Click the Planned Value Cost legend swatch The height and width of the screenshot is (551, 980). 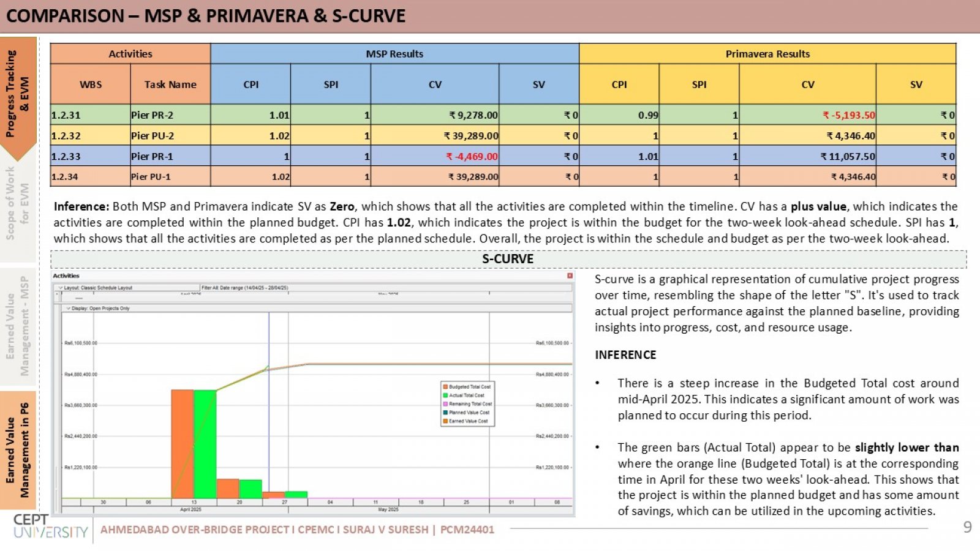(x=445, y=413)
